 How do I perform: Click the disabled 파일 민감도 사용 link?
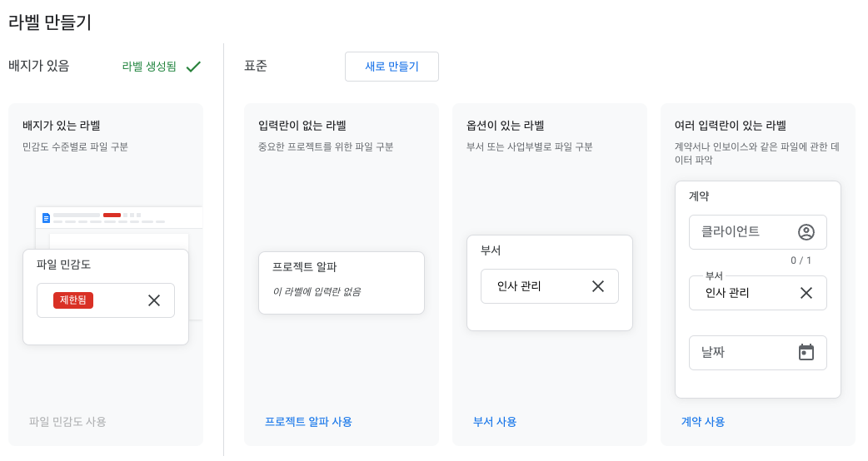67,422
